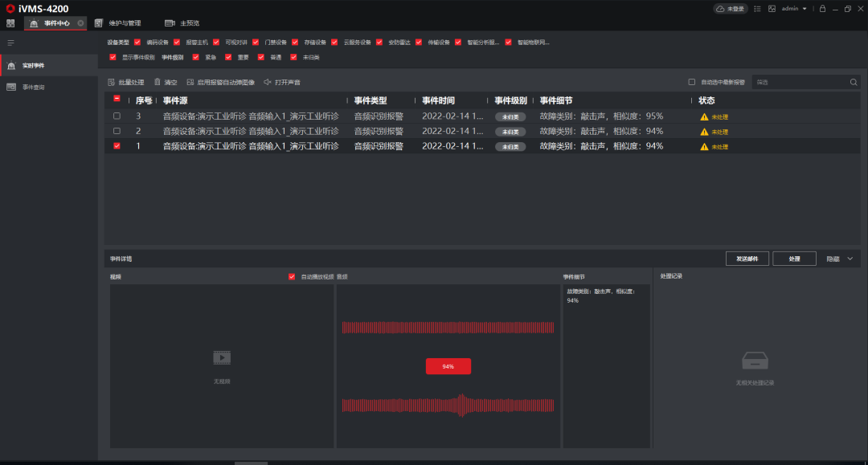
Task: Click the 处理 button
Action: click(794, 259)
